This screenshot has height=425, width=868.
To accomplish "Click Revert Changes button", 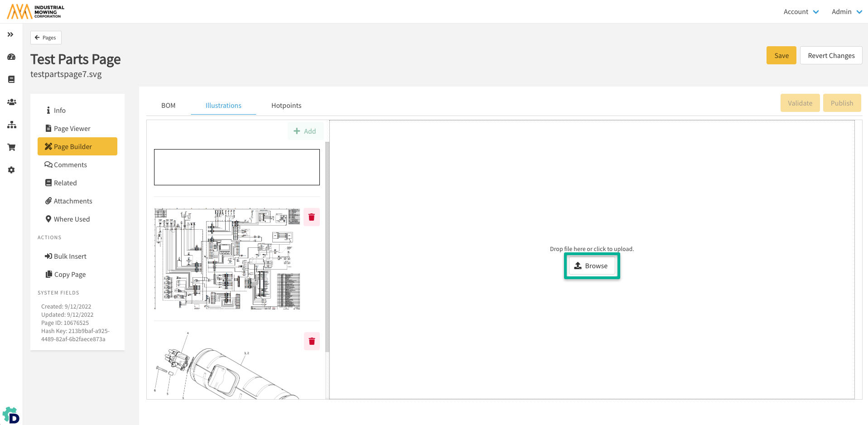I will tap(831, 56).
